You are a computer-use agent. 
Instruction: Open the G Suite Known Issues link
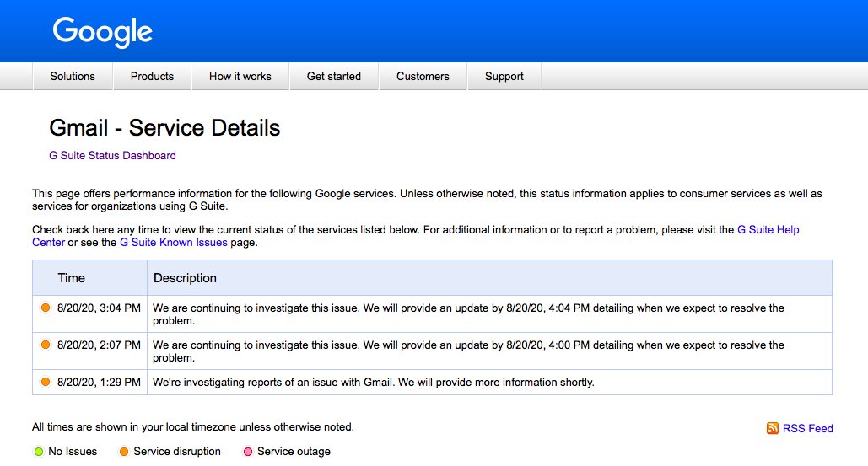click(x=174, y=243)
